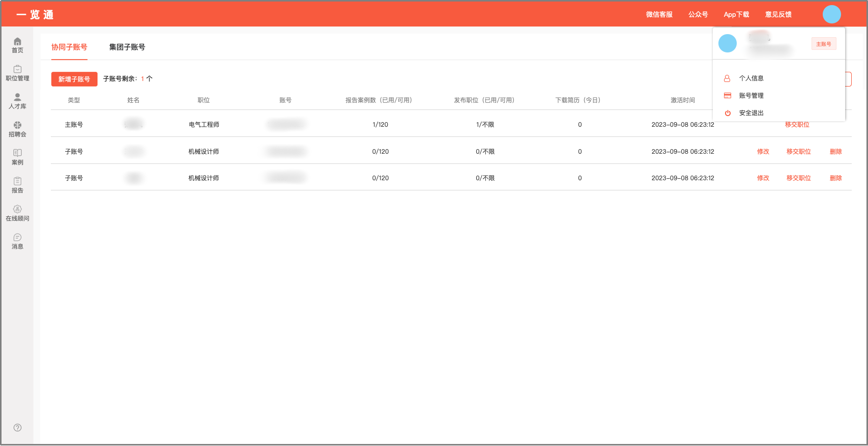The height and width of the screenshot is (446, 868).
Task: Click the user avatar in top bar
Action: [x=832, y=14]
